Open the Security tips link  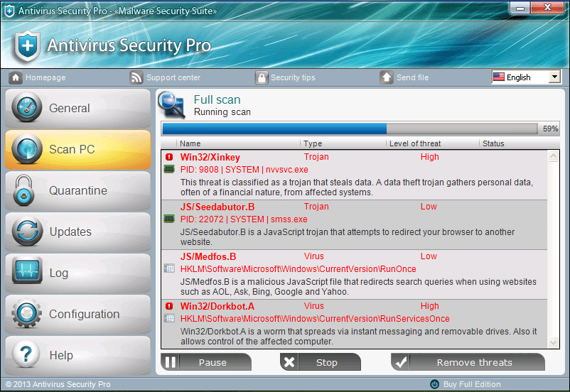coord(293,77)
